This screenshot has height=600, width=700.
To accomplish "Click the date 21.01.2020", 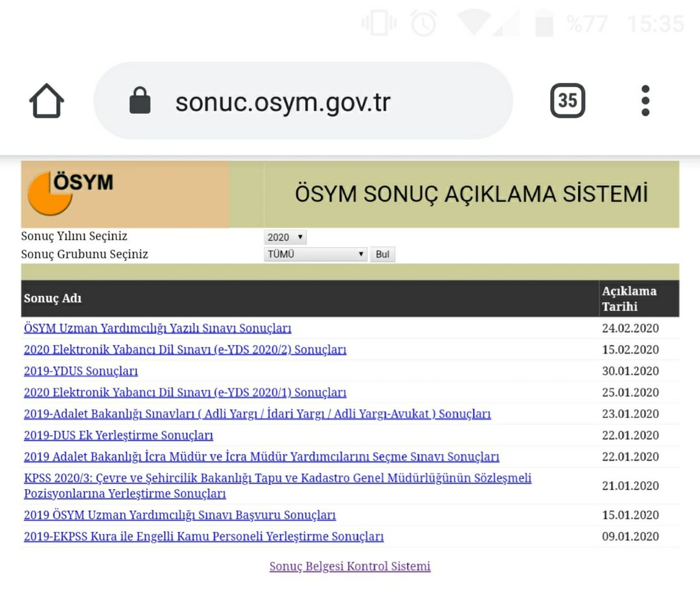I will coord(631,486).
